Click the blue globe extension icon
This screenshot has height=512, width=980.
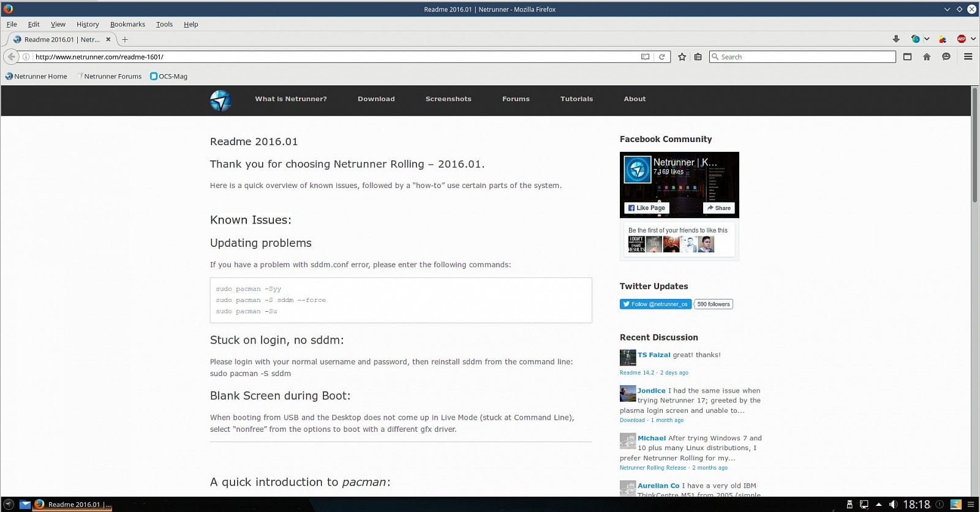click(x=915, y=39)
